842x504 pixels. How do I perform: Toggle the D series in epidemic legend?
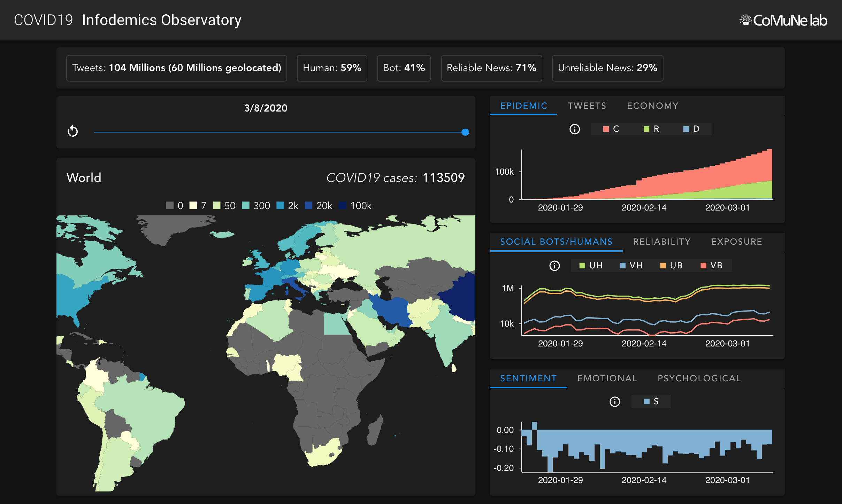[x=691, y=129]
